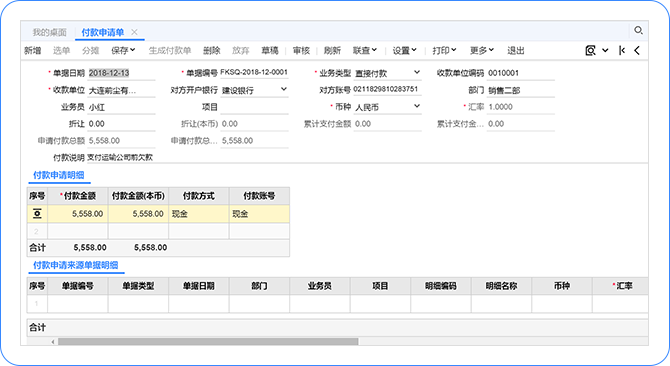
Task: Click the 付款金额 cell 5,558.00 in row one
Action: coord(78,214)
